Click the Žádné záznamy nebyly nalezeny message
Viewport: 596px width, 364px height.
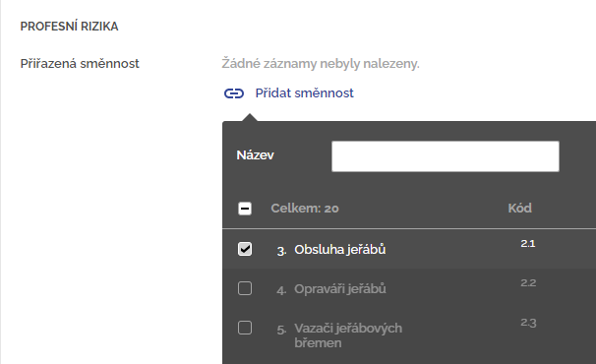[321, 64]
